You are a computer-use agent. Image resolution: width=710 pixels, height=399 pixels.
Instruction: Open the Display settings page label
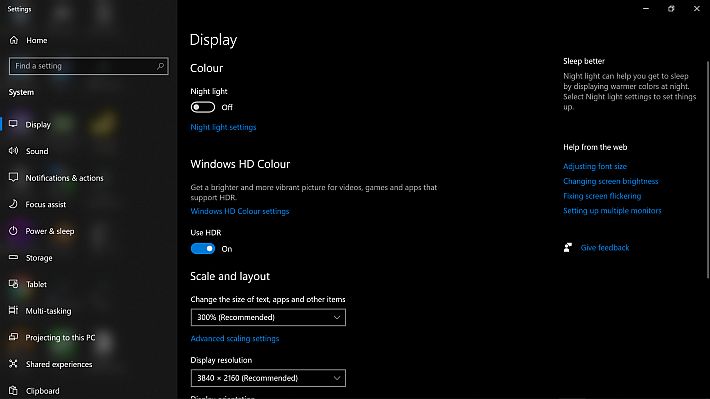pyautogui.click(x=38, y=125)
